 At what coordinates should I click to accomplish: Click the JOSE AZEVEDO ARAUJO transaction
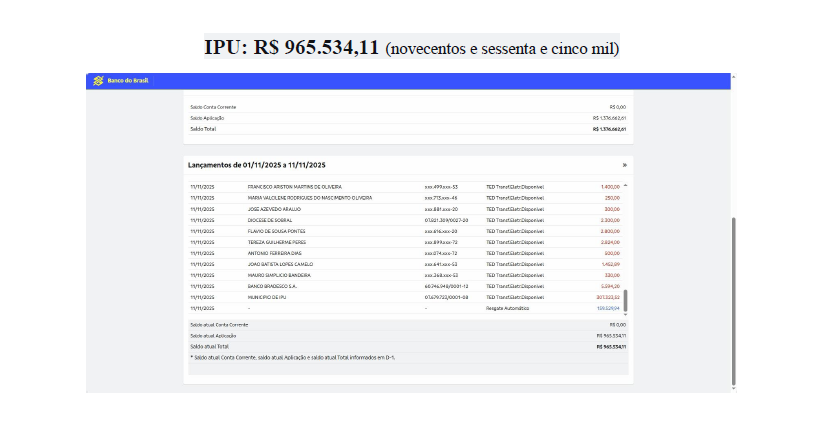point(275,208)
